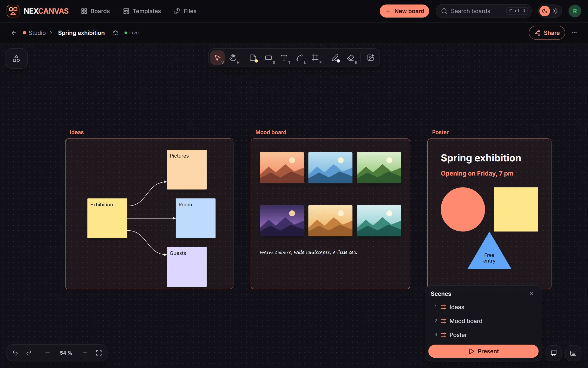Pick the Pen drawing tool

coord(335,58)
